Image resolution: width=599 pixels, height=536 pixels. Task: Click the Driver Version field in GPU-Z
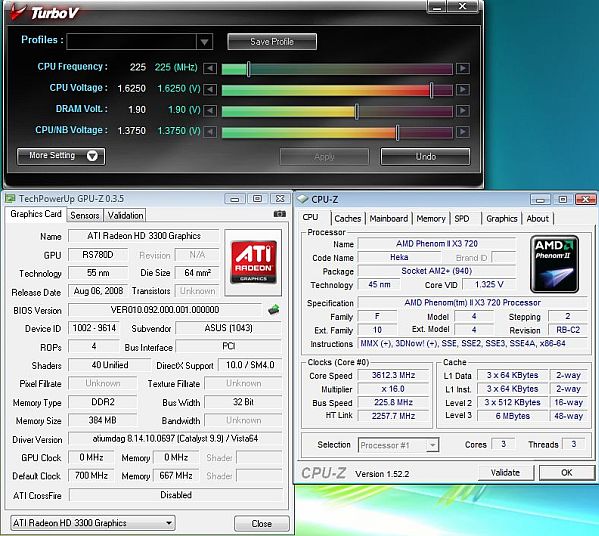point(175,439)
